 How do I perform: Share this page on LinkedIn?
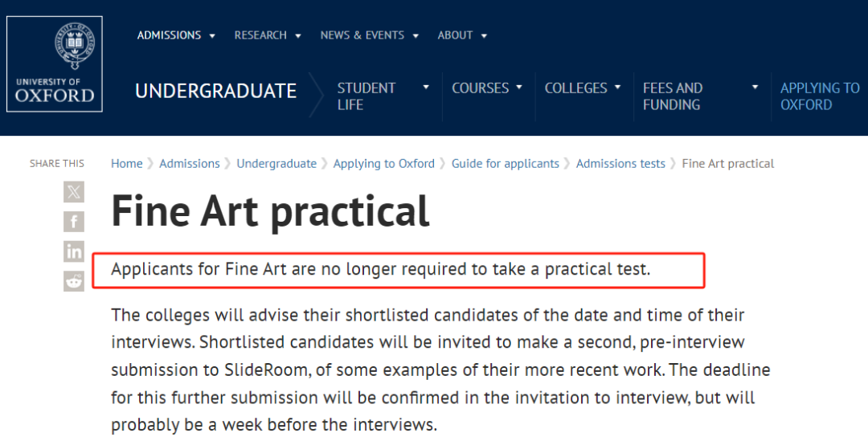(x=74, y=251)
